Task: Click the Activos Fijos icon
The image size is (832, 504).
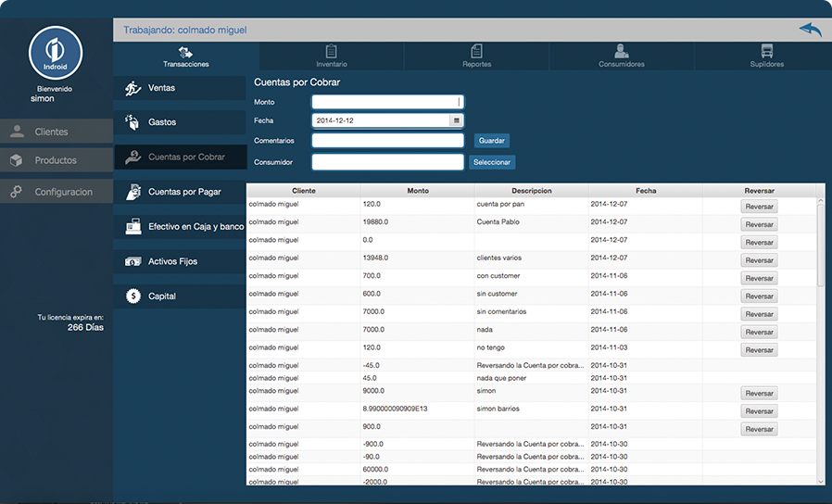Action: [x=132, y=262]
